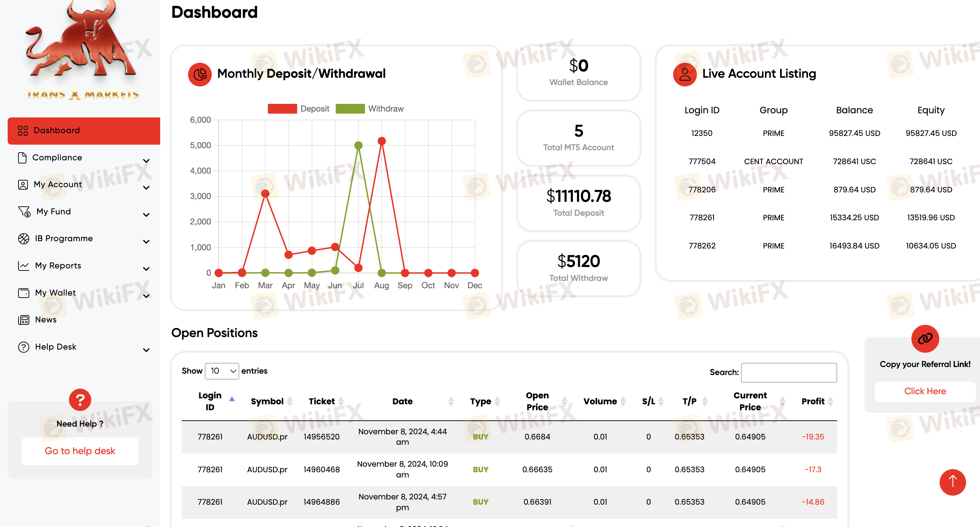Screen dimensions: 980x527
Task: Click the News newspaper icon in sidebar
Action: pos(24,320)
